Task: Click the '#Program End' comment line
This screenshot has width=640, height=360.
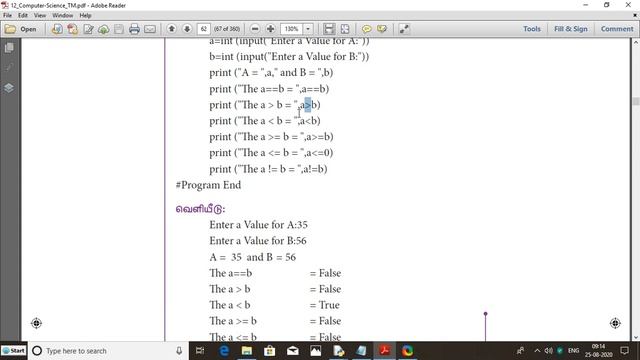Action: [208, 185]
